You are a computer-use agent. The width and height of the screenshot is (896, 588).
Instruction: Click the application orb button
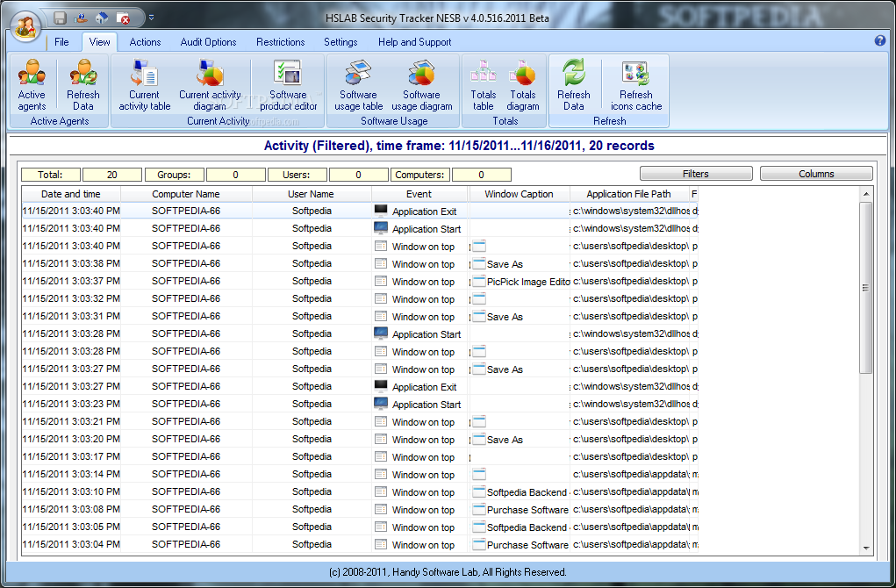(x=25, y=27)
